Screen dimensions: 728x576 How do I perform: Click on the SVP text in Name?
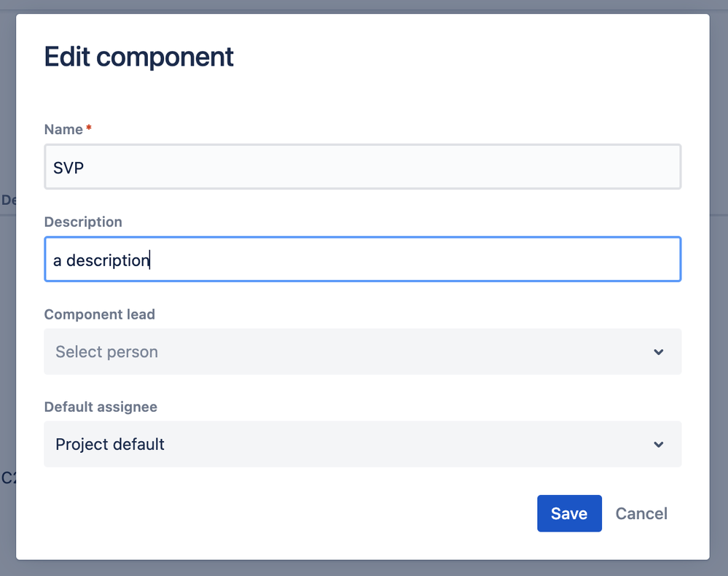point(69,168)
